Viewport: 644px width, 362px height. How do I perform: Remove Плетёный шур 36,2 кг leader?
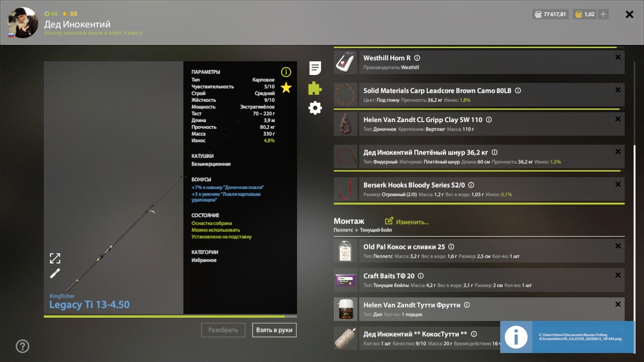(x=618, y=152)
